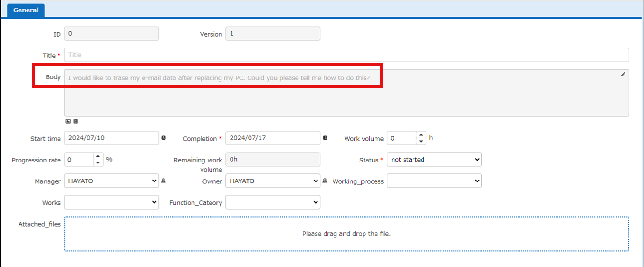Click the Works label
The image size is (644, 267).
[x=51, y=203]
